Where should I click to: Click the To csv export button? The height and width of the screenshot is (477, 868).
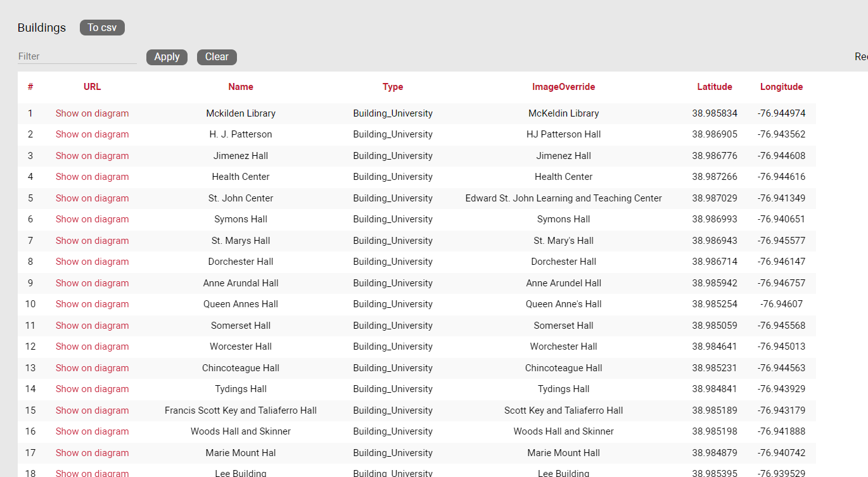pyautogui.click(x=102, y=27)
